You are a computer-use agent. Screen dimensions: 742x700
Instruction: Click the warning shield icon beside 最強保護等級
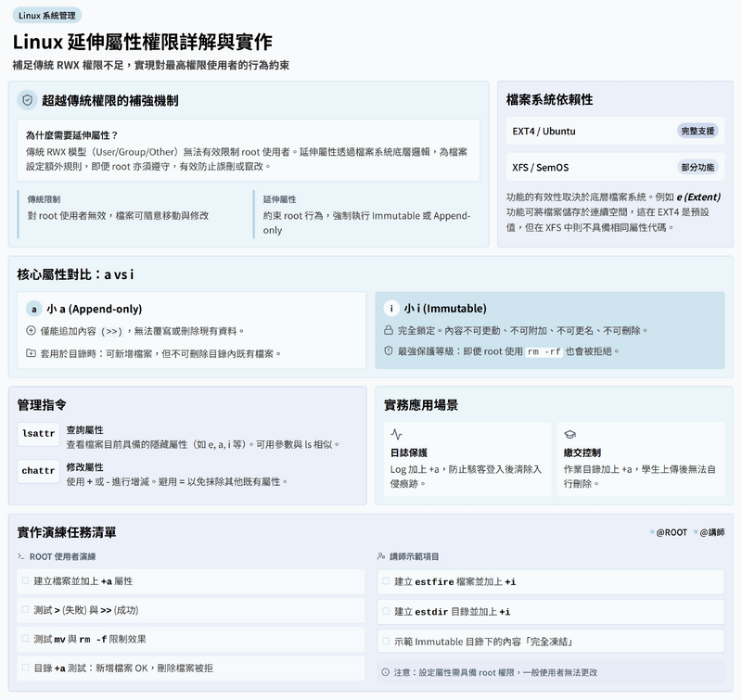coord(390,351)
